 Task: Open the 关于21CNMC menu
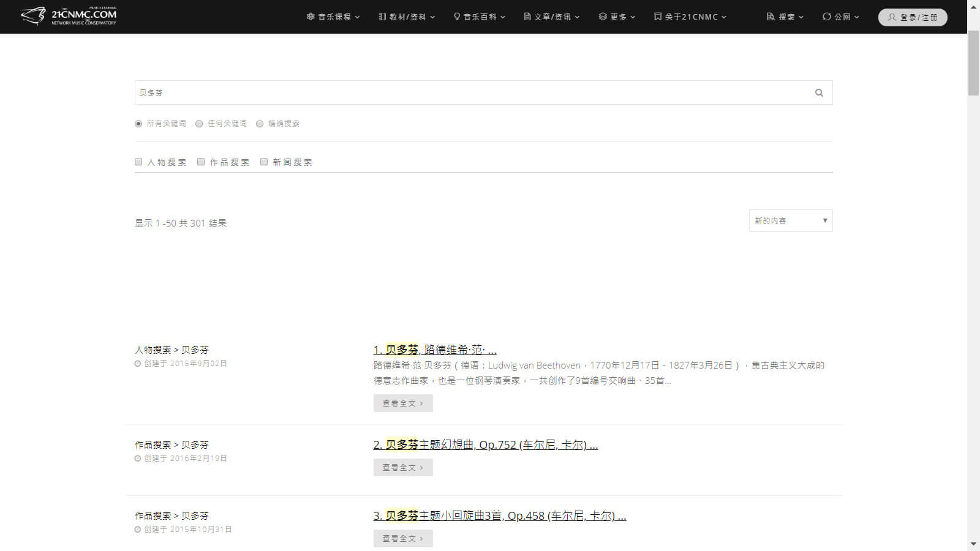690,17
